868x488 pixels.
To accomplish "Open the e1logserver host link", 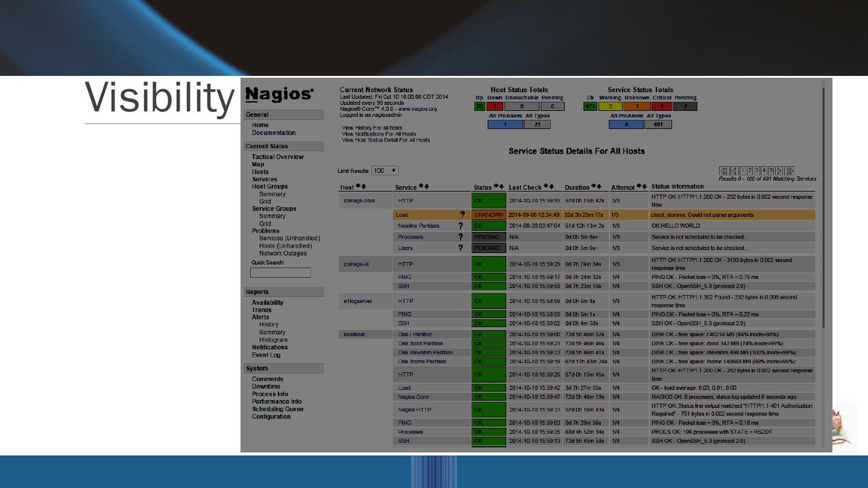I will 358,301.
